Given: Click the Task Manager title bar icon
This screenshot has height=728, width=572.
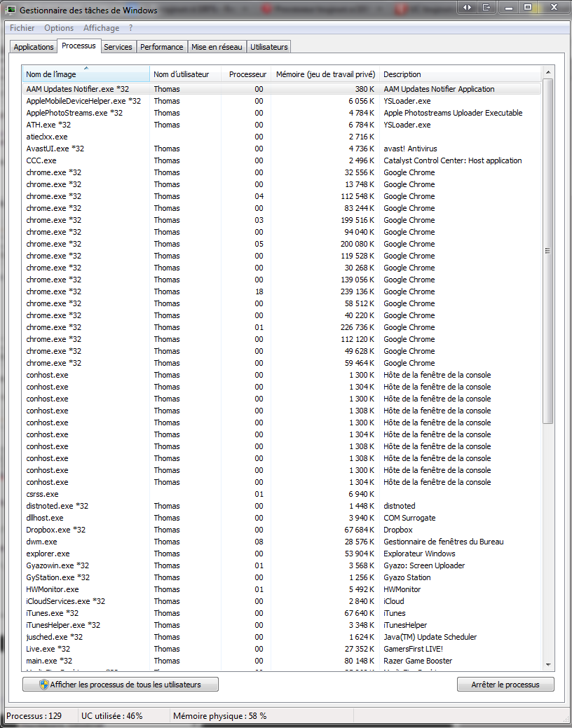Looking at the screenshot, I should coord(11,9).
